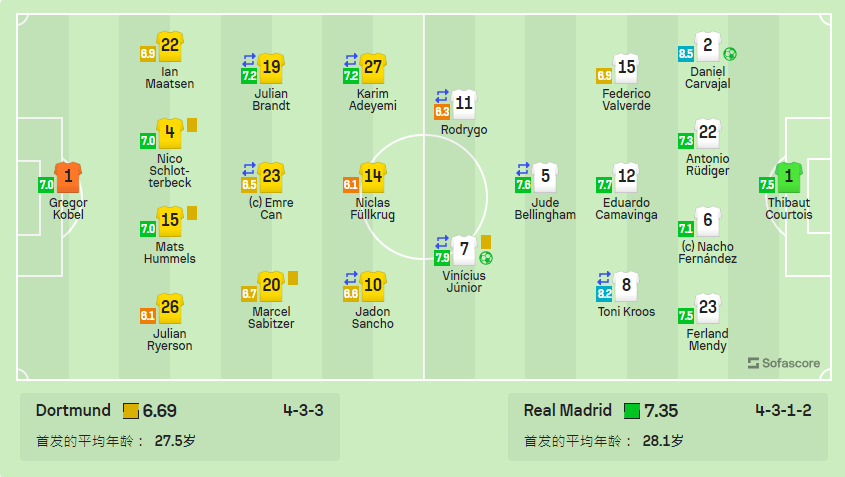This screenshot has width=845, height=477.
Task: Click the substitution arrows beside Julian Brandt
Action: click(249, 60)
